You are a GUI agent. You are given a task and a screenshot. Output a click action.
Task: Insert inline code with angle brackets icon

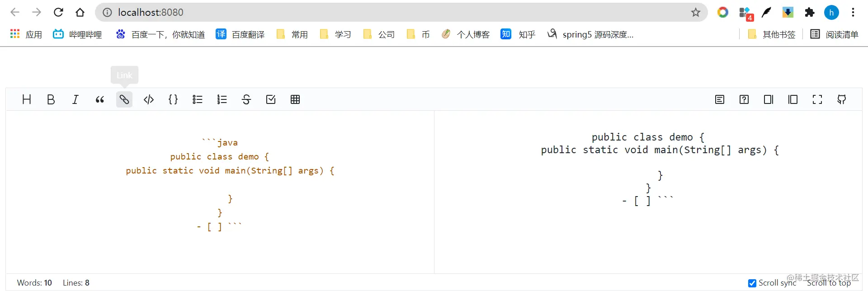point(149,99)
